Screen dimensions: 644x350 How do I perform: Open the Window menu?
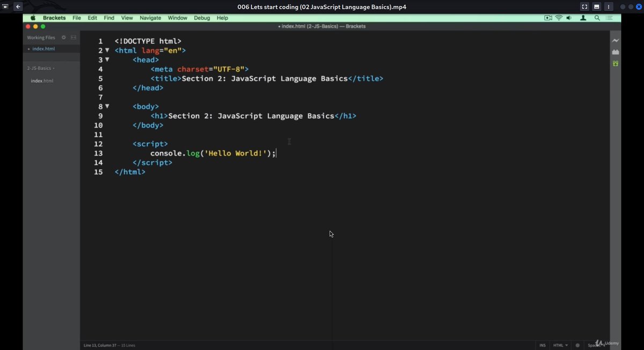[x=178, y=18]
